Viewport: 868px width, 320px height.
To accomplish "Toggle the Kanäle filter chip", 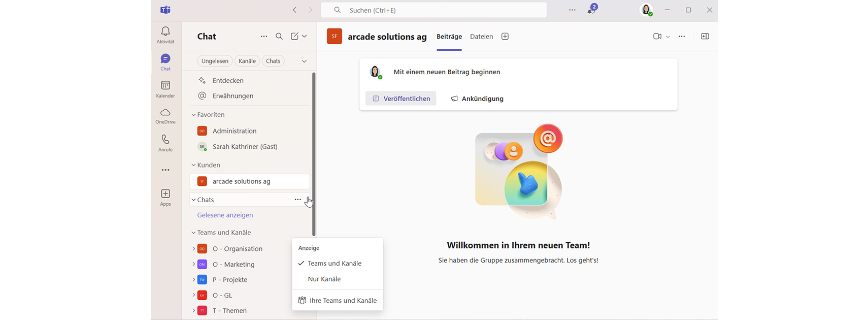I will click(247, 61).
